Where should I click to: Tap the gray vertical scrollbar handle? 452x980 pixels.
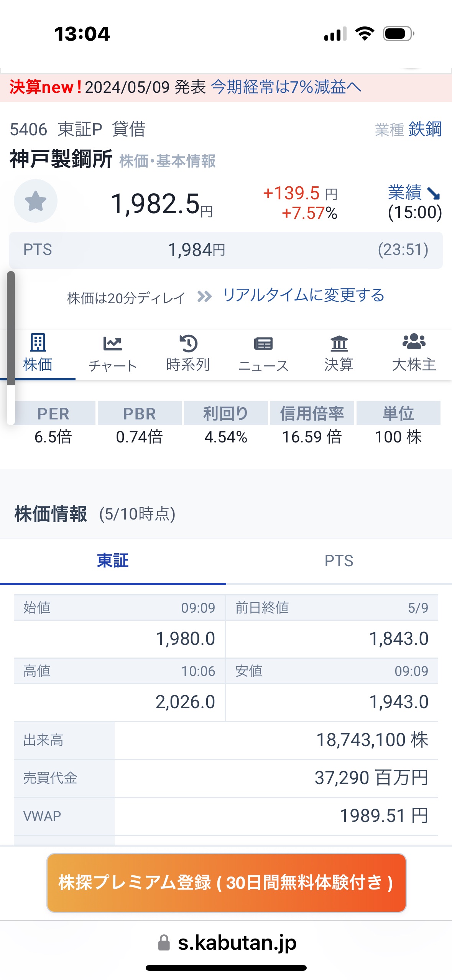[11, 328]
